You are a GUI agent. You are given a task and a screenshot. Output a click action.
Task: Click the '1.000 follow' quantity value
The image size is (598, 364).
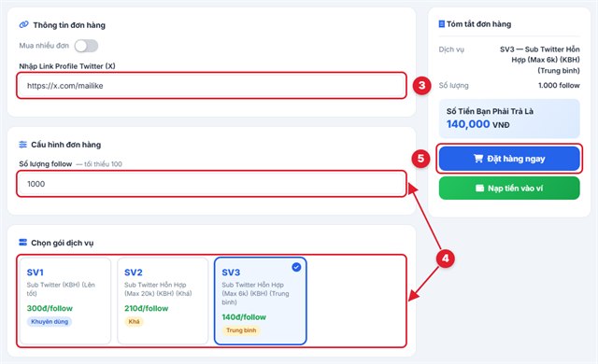pos(559,85)
